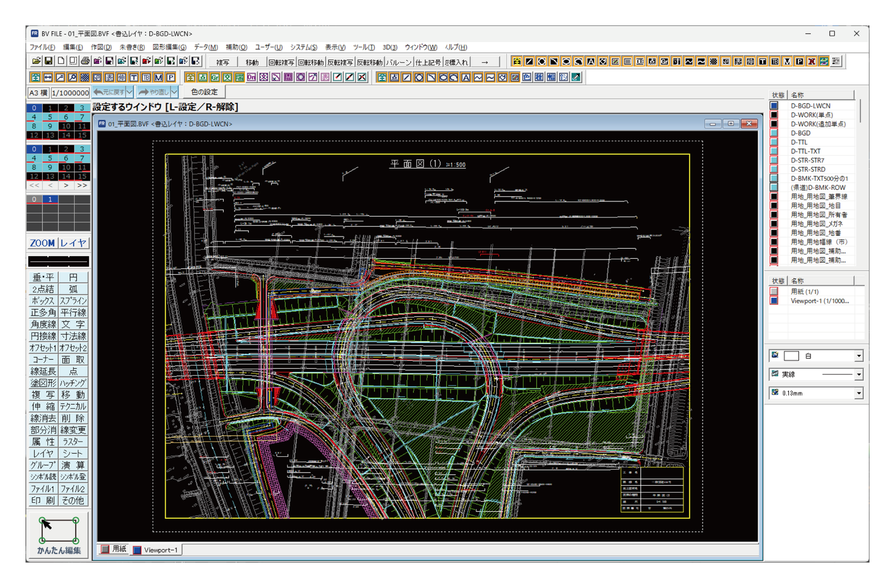Viewport: 895px width, 588px height.
Task: Switch to the Viewport-1 tab
Action: (156, 550)
